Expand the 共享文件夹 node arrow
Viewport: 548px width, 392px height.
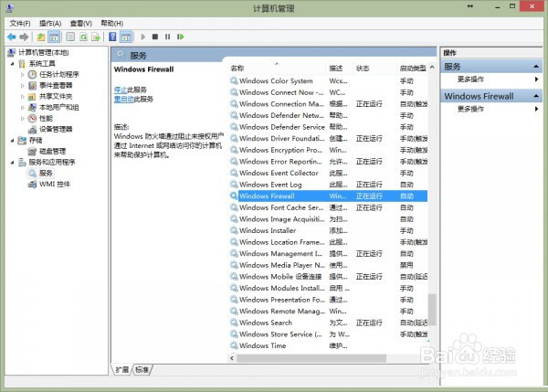(x=22, y=97)
